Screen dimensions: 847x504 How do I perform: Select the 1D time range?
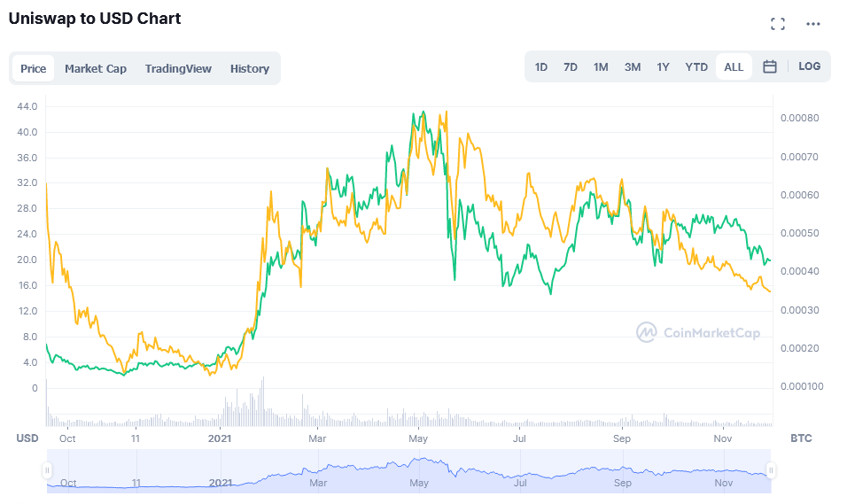coord(540,67)
